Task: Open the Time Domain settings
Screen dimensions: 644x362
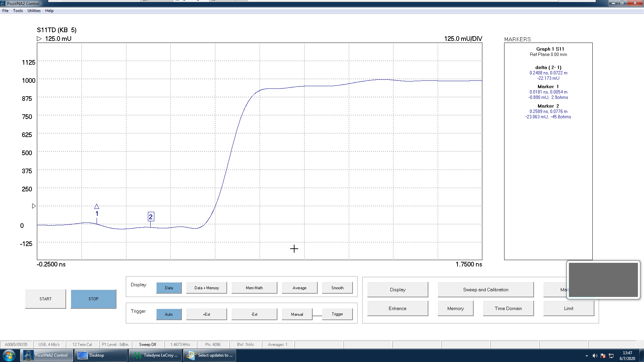Action: (x=508, y=308)
